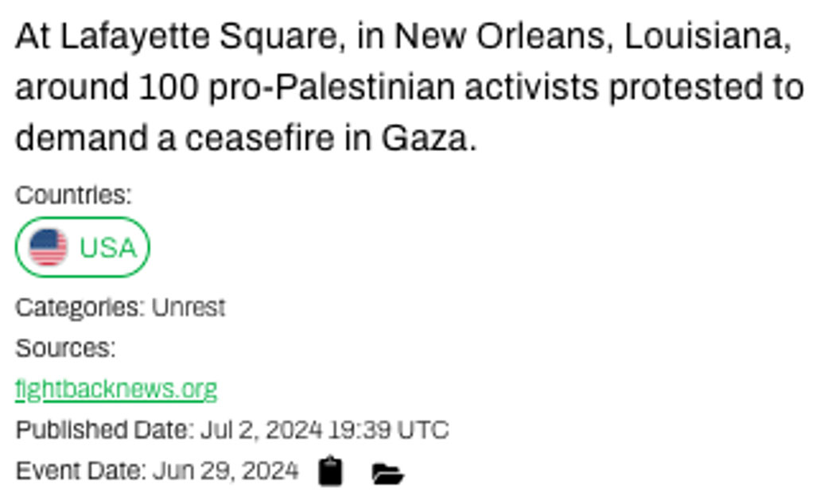
Task: Click the Event Date label
Action: pyautogui.click(x=81, y=471)
